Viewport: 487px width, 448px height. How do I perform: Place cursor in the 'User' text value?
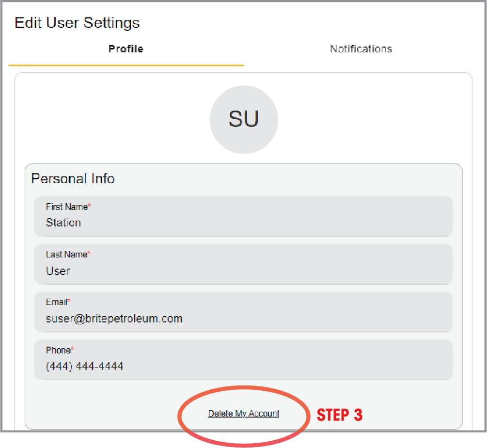click(58, 271)
